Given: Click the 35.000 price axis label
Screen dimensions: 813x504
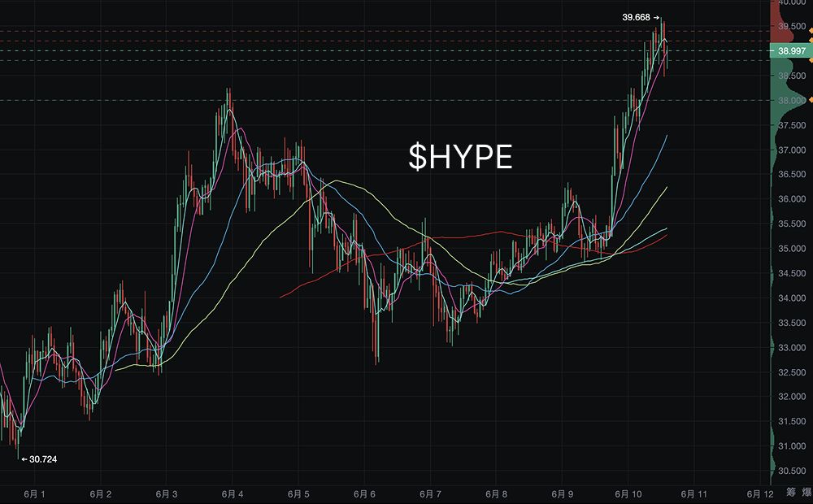Looking at the screenshot, I should [x=792, y=249].
